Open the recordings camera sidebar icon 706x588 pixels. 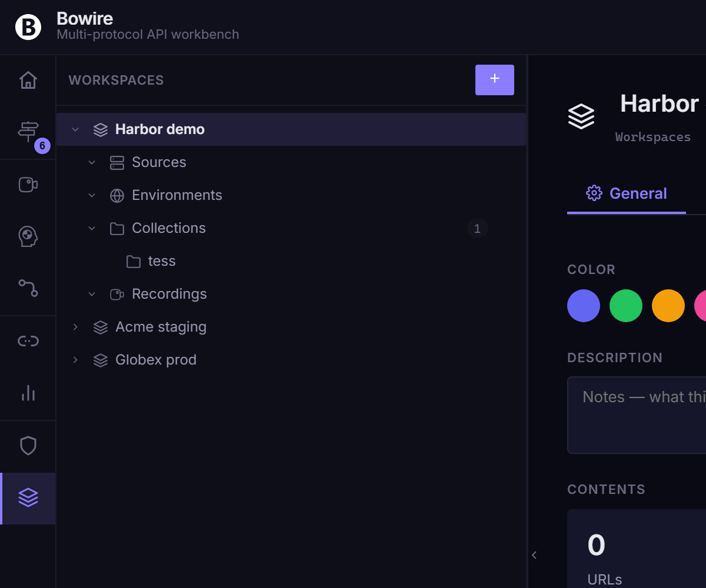tap(28, 185)
